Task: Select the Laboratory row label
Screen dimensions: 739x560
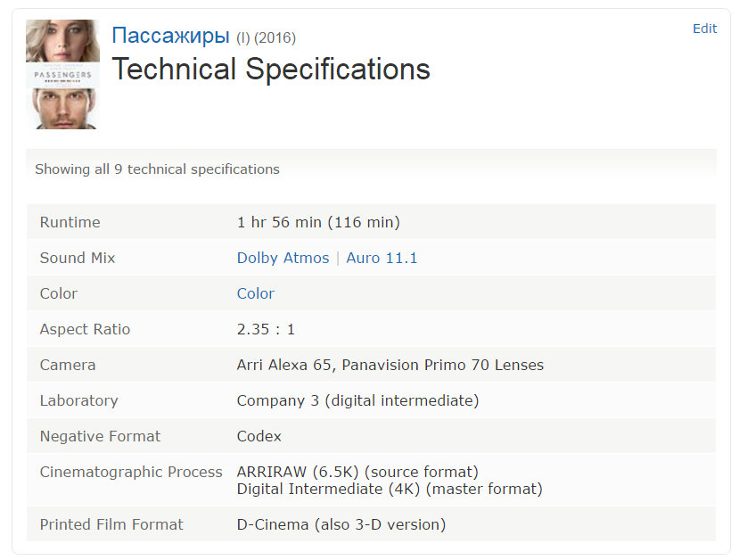Action: [x=78, y=400]
